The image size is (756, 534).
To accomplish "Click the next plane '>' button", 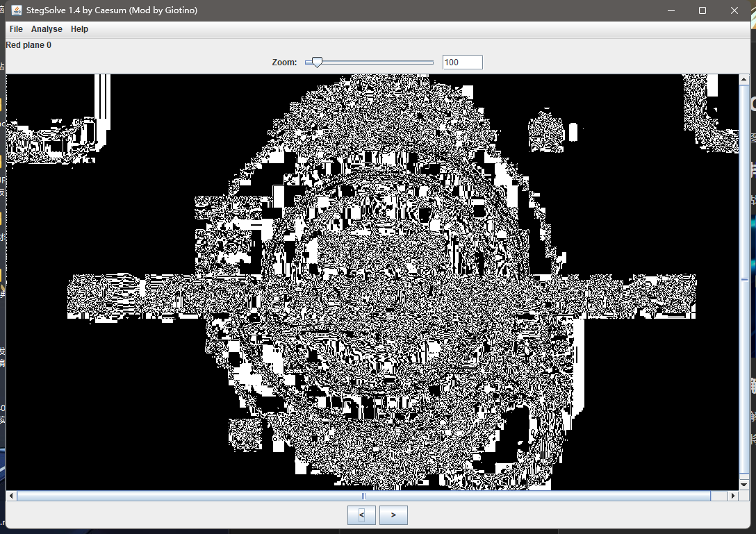I will [x=393, y=515].
